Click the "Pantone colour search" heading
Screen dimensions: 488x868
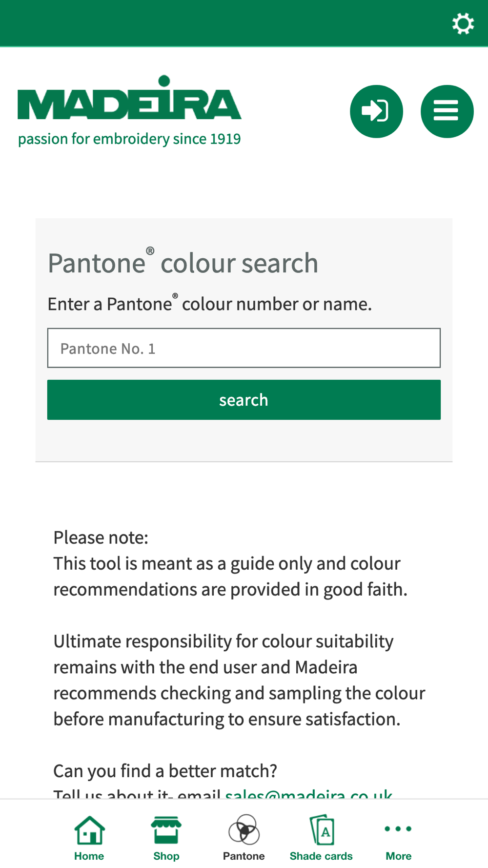pos(183,263)
